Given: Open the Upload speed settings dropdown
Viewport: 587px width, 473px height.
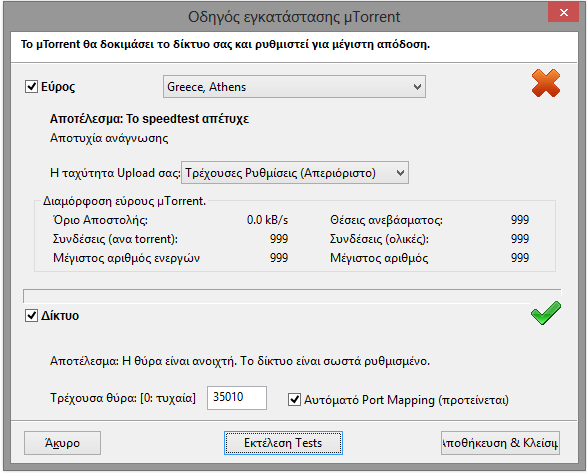Looking at the screenshot, I should coord(295,173).
